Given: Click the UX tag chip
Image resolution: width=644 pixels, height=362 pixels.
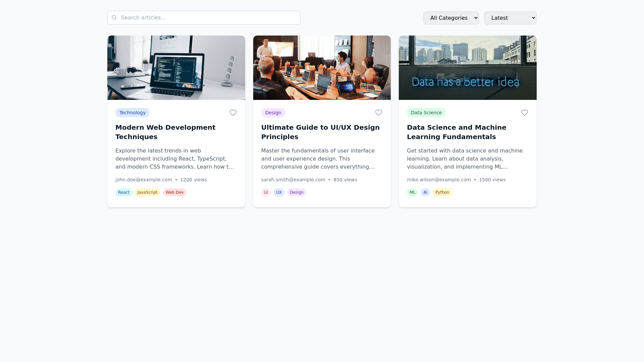Looking at the screenshot, I should tap(279, 192).
